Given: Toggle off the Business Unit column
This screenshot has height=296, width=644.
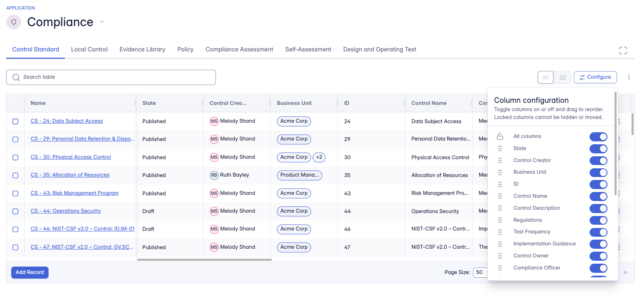Looking at the screenshot, I should tap(598, 172).
